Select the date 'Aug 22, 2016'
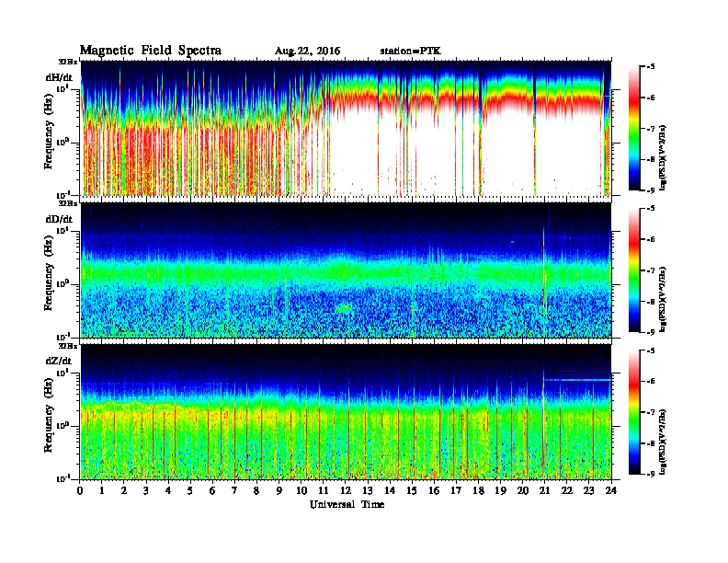Screen dimensions: 728x563 [x=307, y=52]
